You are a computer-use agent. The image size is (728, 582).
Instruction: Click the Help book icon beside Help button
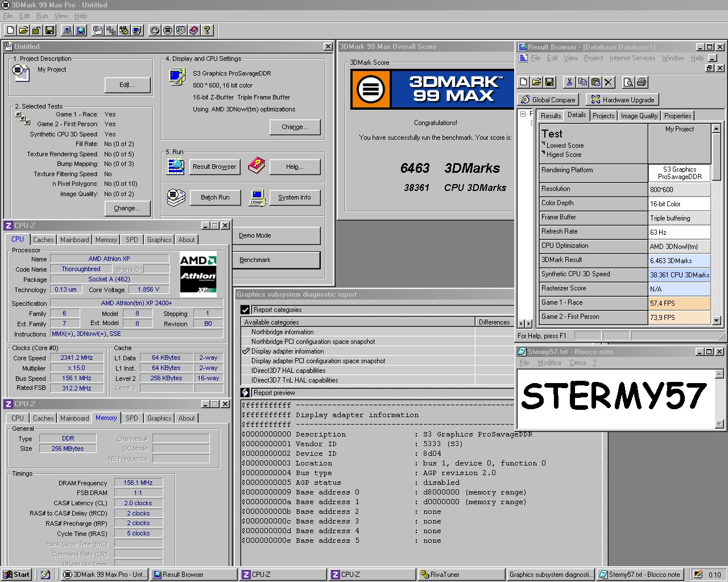click(x=257, y=166)
